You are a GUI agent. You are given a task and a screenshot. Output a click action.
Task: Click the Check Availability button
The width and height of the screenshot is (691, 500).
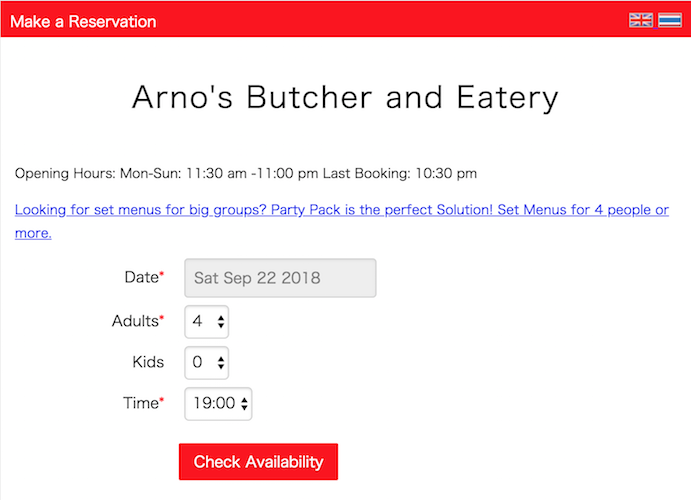[258, 462]
